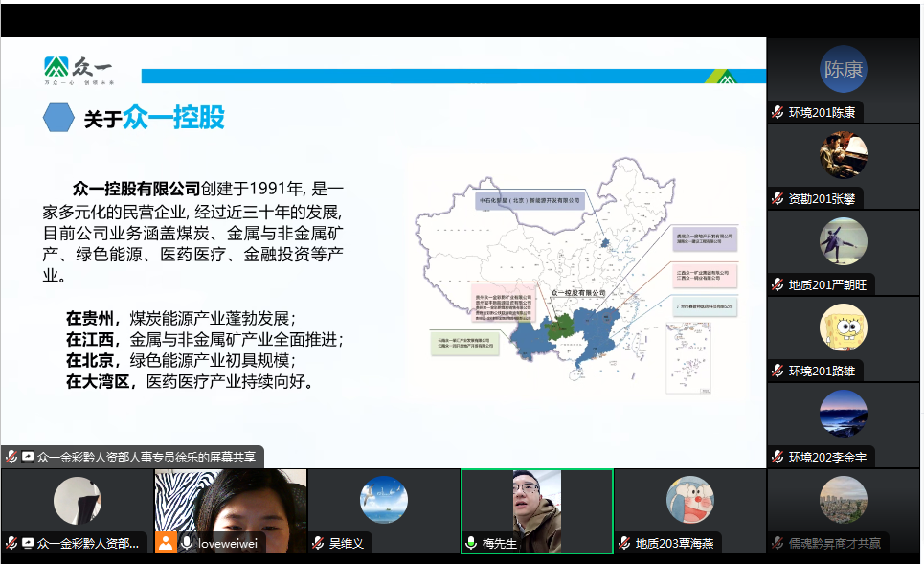The height and width of the screenshot is (564, 924).
Task: Click the screen-share icon in the 徐乐的屏幕共享 label
Action: pyautogui.click(x=28, y=458)
